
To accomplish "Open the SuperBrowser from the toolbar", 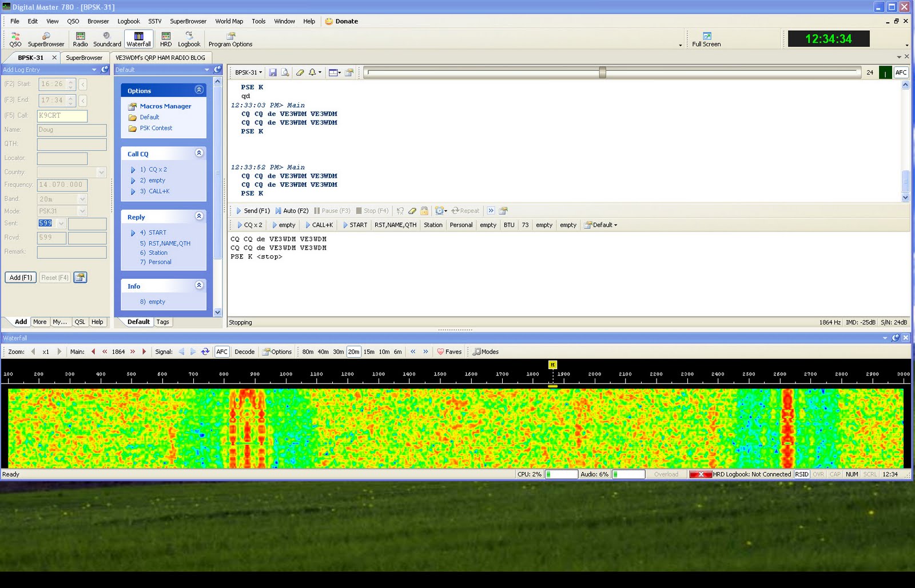I will coord(46,39).
